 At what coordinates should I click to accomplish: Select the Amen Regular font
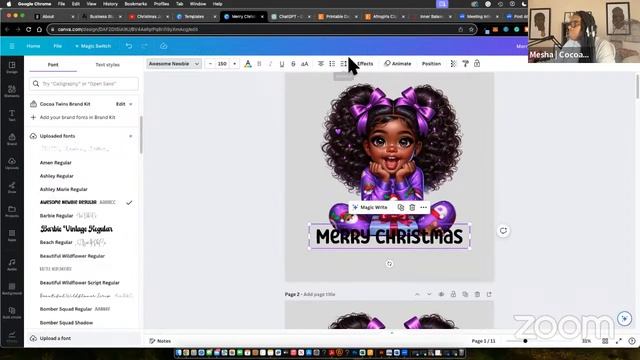tap(56, 162)
